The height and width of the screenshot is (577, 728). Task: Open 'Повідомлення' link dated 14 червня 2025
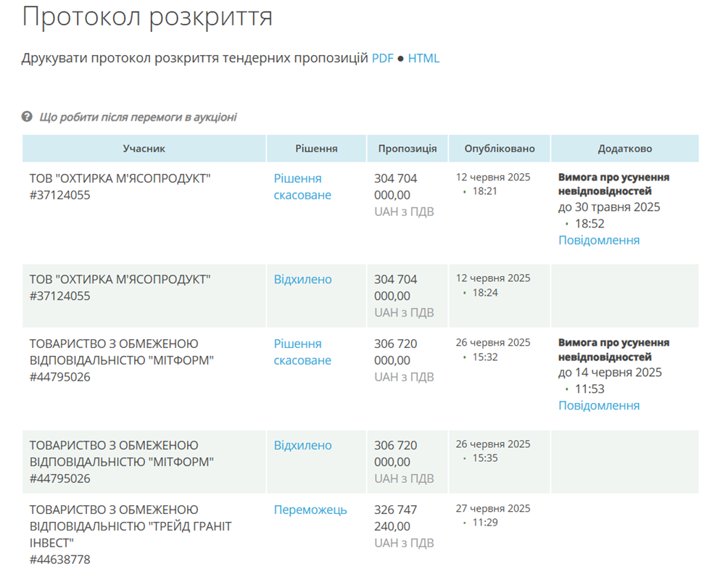pyautogui.click(x=599, y=405)
